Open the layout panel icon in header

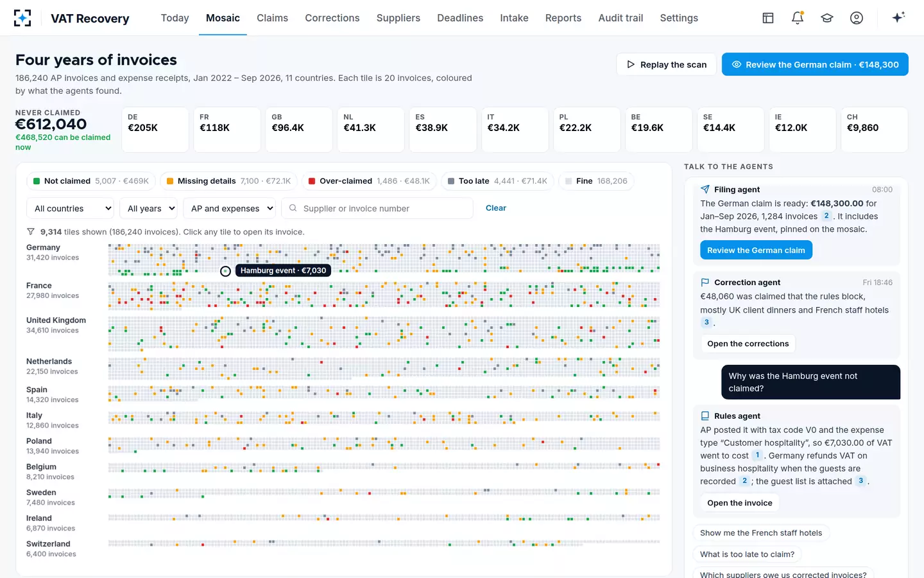tap(768, 18)
